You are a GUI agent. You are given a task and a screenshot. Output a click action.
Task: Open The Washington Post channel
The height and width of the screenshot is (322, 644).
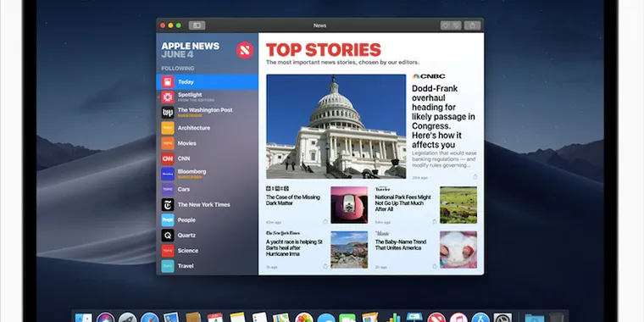[207, 112]
